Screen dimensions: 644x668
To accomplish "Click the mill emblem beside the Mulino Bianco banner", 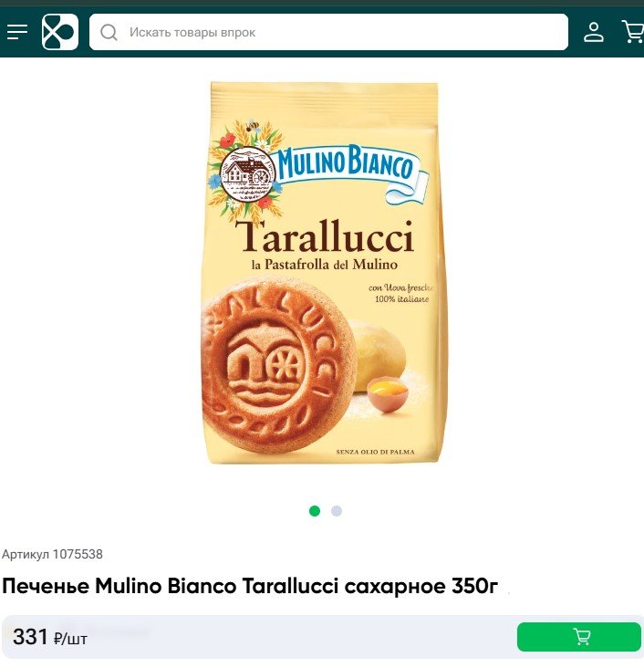I will [x=247, y=174].
